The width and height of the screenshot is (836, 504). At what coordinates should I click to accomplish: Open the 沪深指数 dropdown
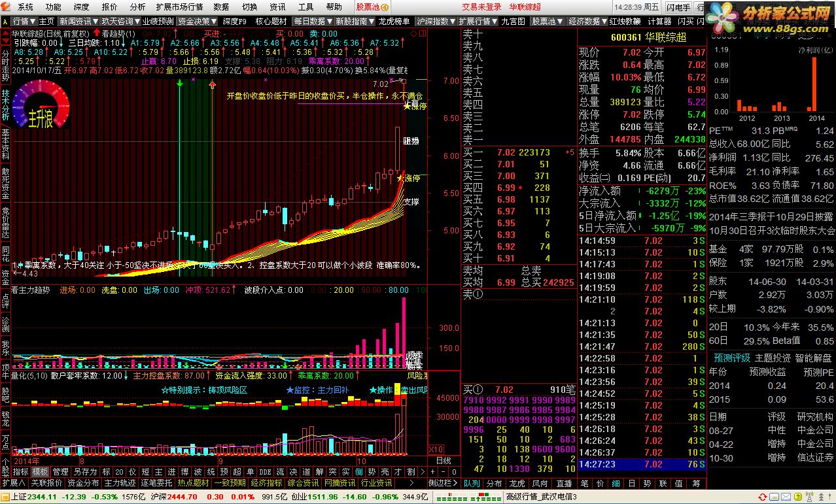tap(437, 21)
